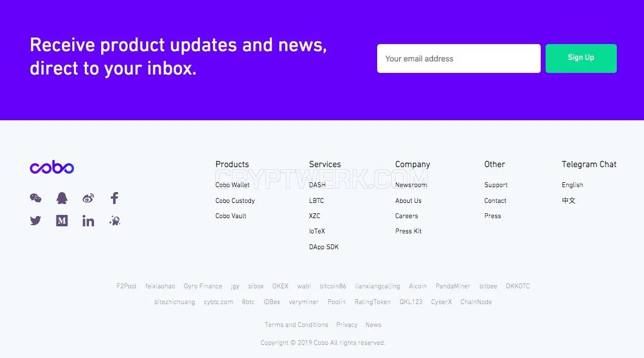Open the Twitter bird icon
Viewport: 644px width, 358px height.
pos(36,221)
